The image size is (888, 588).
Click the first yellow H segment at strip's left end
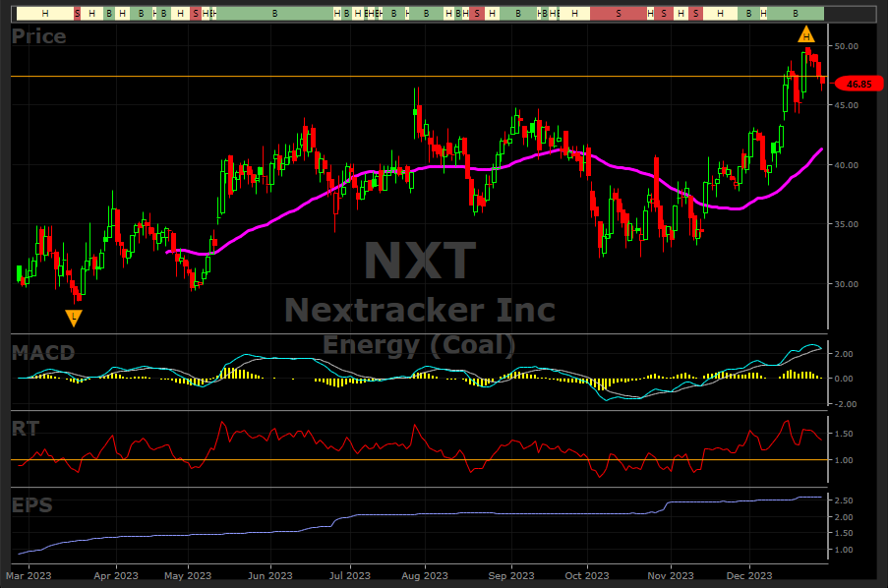click(x=44, y=14)
